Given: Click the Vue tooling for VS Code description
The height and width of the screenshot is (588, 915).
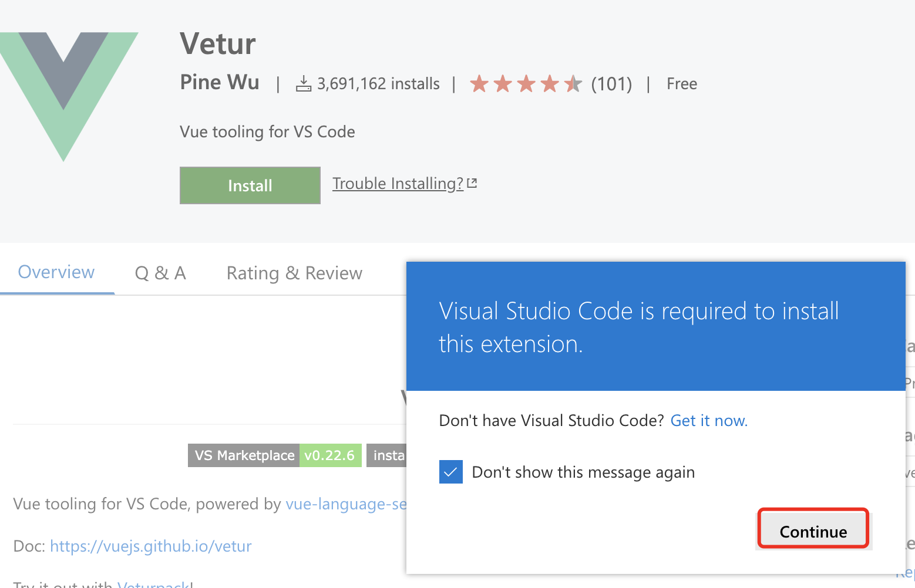Looking at the screenshot, I should tap(267, 131).
